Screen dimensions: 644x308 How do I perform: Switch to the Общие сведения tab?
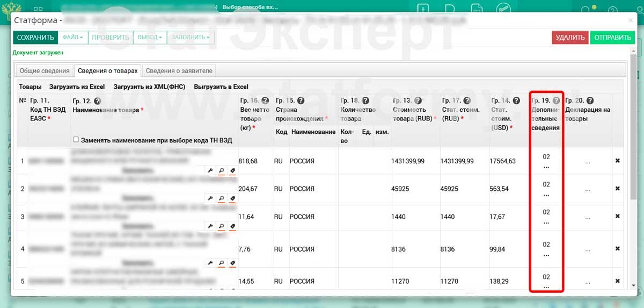(x=45, y=70)
